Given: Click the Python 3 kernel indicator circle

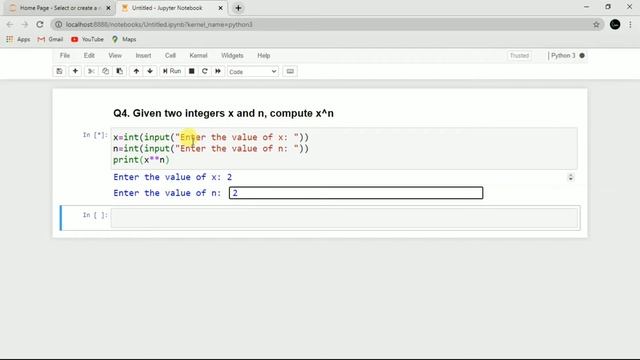Looking at the screenshot, I should (582, 56).
